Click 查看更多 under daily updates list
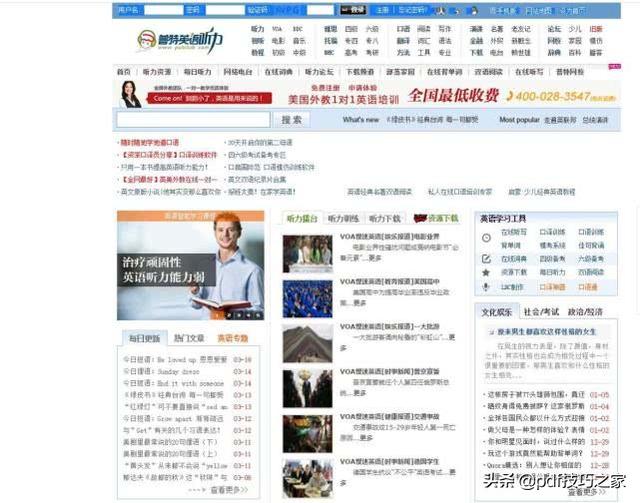The height and width of the screenshot is (503, 640). 229,490
